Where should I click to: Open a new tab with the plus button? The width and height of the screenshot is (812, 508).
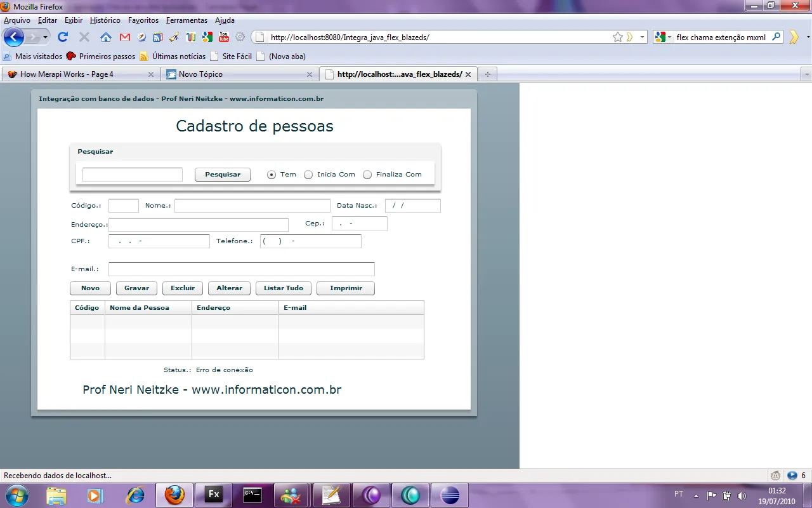point(488,74)
